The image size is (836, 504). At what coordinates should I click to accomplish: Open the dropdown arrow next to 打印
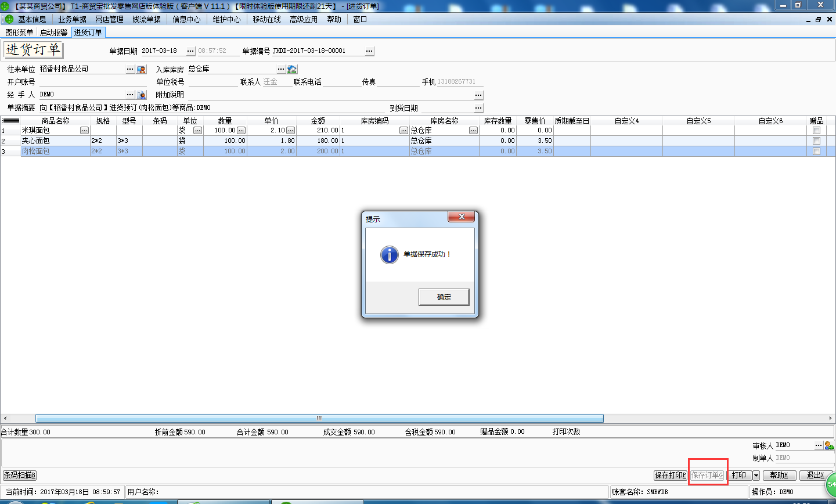coord(756,476)
